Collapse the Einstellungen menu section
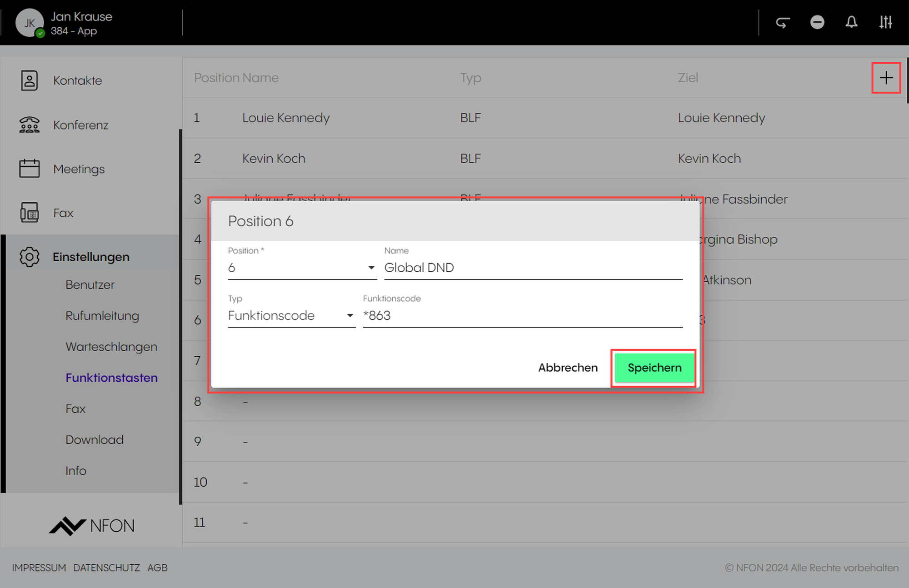This screenshot has width=909, height=588. tap(91, 257)
